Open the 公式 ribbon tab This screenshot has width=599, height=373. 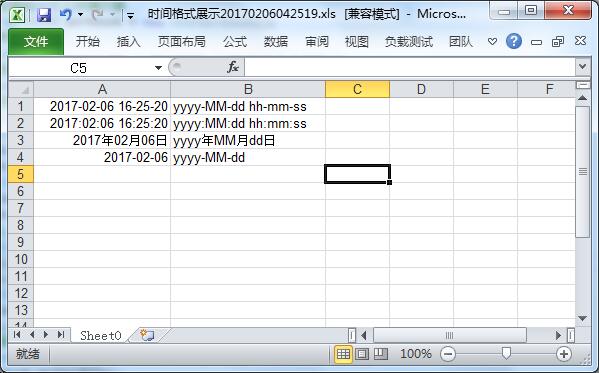pos(235,41)
